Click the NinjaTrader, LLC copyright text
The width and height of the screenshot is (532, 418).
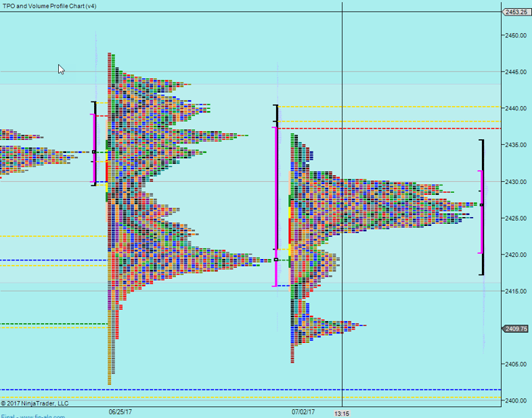click(x=35, y=403)
